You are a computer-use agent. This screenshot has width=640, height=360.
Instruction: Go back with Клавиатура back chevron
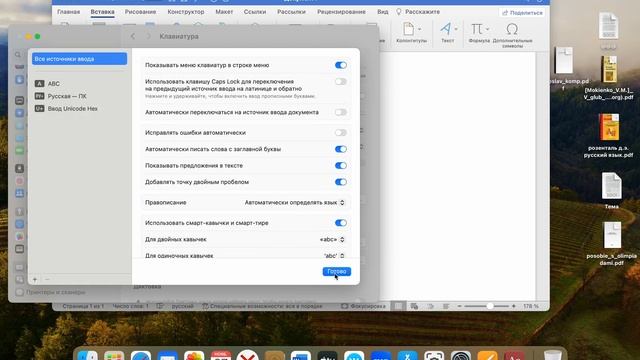coord(133,36)
